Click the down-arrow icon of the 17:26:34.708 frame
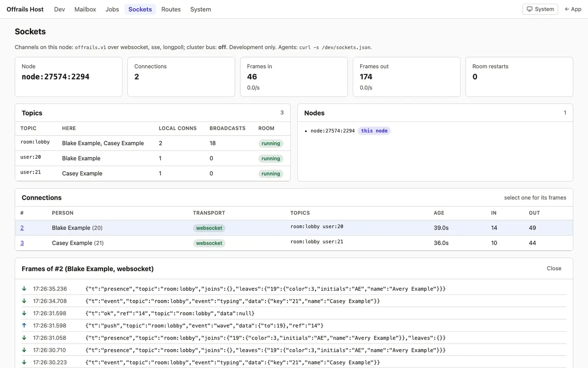The image size is (588, 368). tap(24, 301)
